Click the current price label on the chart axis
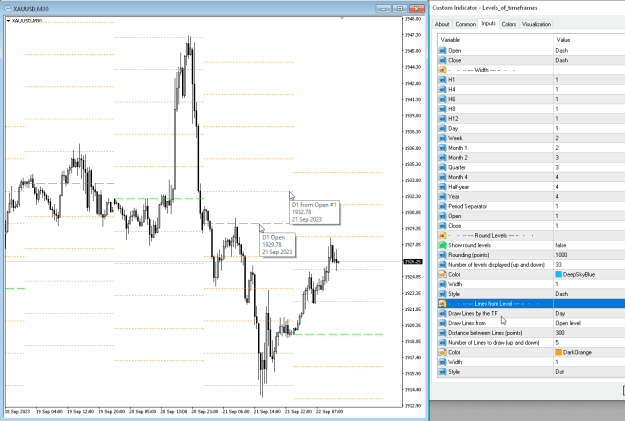Viewport: 625px width, 421px height. click(x=413, y=262)
